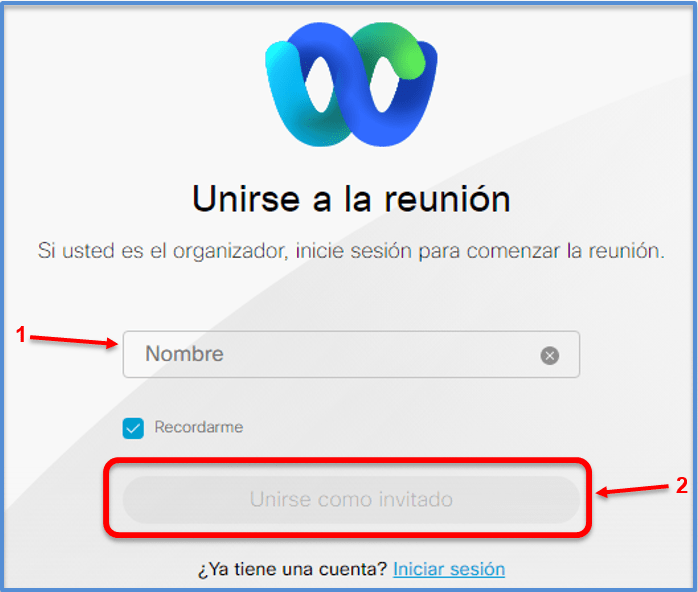
Task: Select the 'Unirse a la reunión' heading
Action: 351,199
